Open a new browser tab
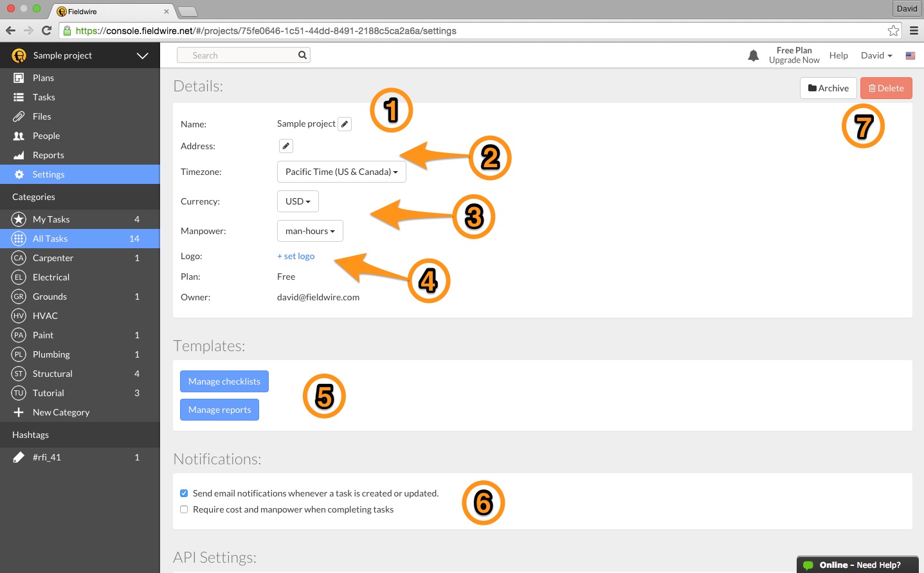 point(187,12)
